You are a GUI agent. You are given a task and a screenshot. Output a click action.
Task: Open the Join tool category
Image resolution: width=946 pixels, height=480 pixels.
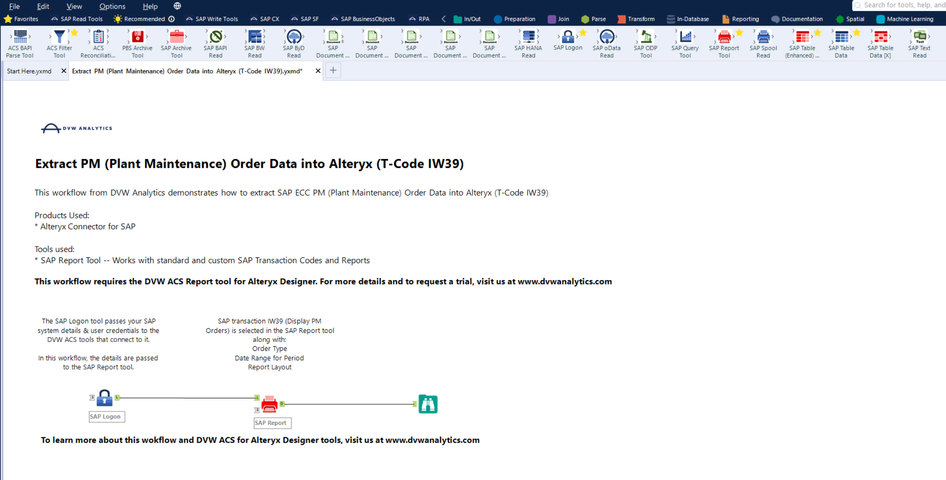(559, 19)
